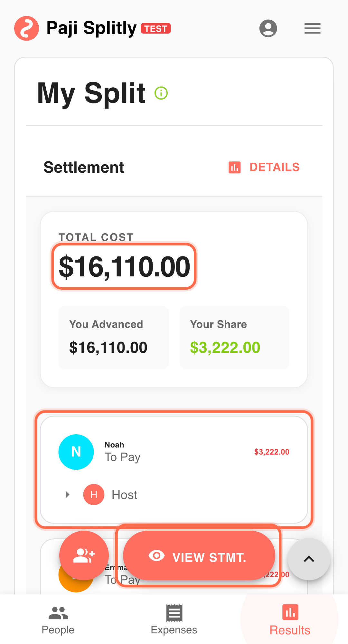Click Noah's $3,222.00 to-pay amount

[x=272, y=452]
